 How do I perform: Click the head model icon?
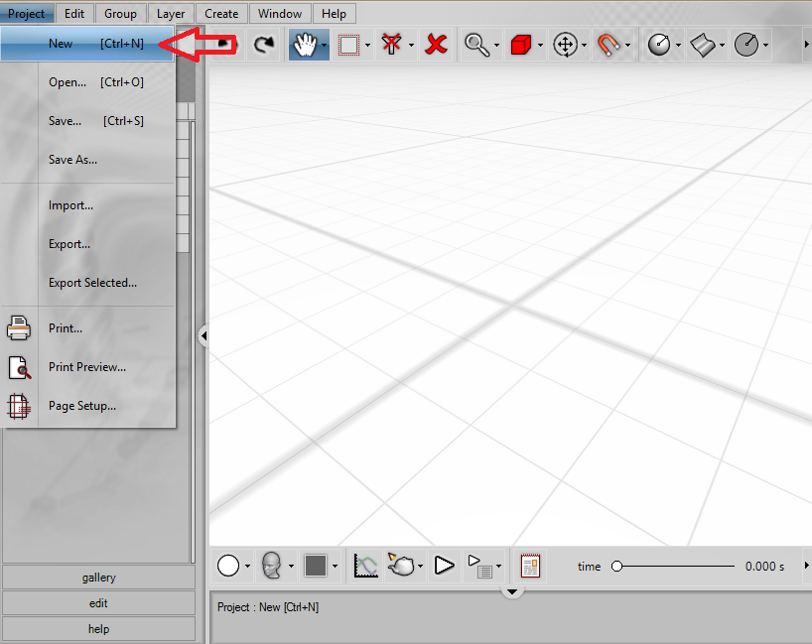coord(271,566)
